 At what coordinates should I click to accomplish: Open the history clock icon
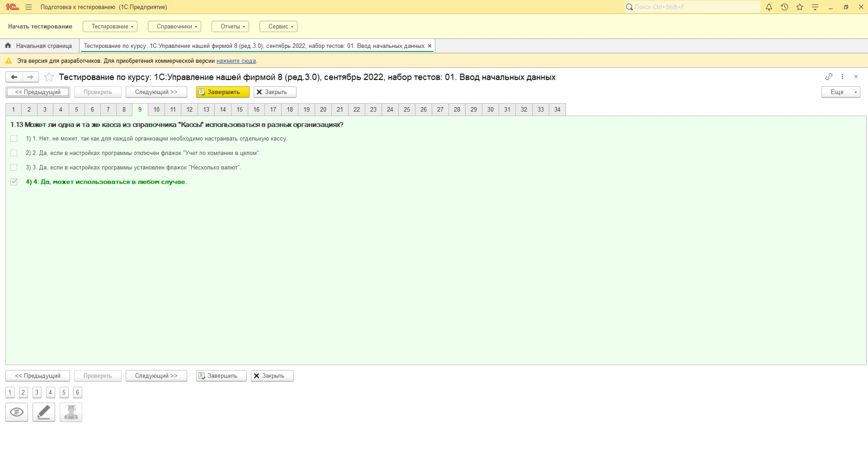[784, 7]
